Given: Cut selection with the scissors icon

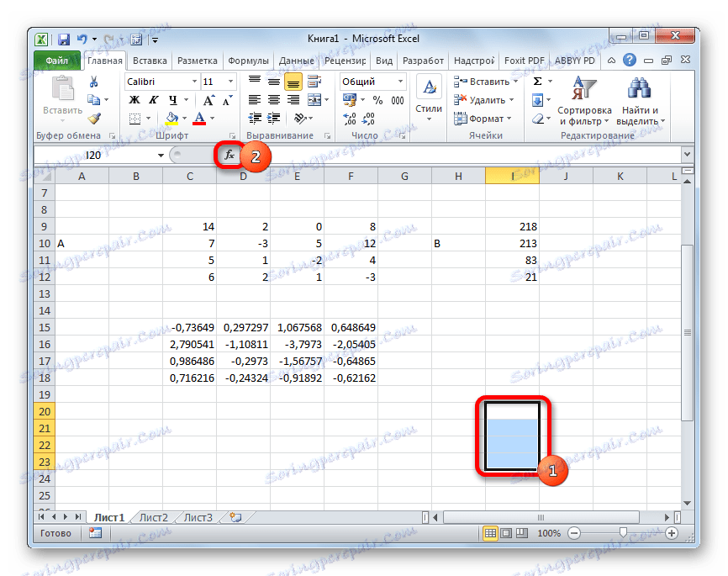Looking at the screenshot, I should pos(94,82).
